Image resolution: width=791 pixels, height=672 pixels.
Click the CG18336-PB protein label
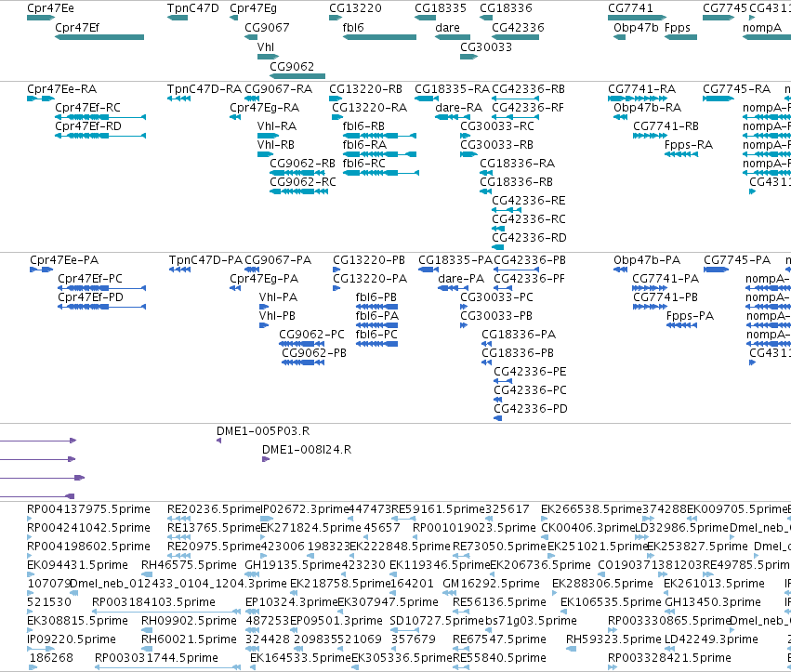pyautogui.click(x=518, y=353)
